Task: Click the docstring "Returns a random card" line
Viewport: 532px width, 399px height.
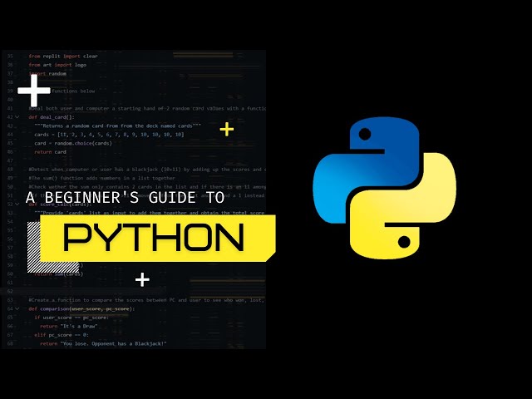Action: coord(117,126)
